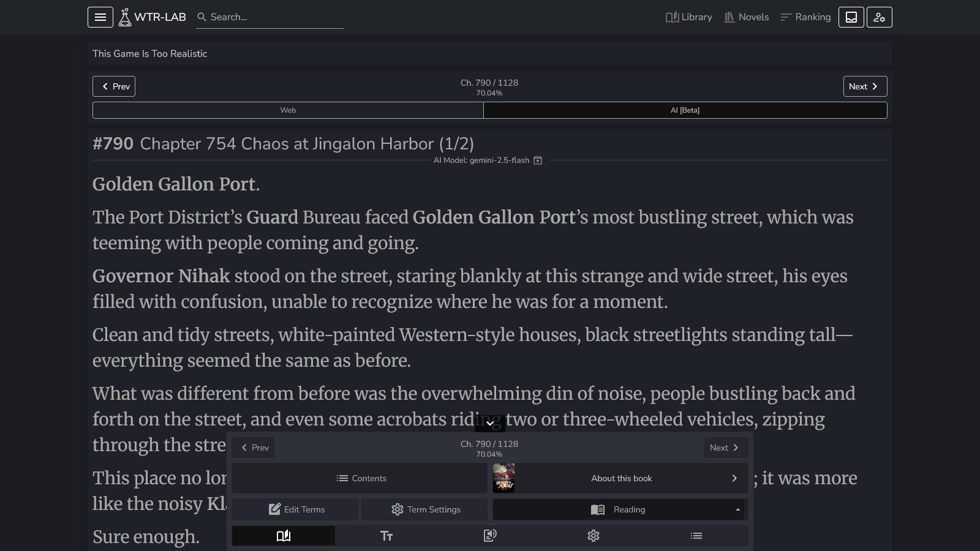Image resolution: width=980 pixels, height=551 pixels.
Task: Click chapter counter 'Ch. 790 / 1128' at top
Action: tap(489, 83)
